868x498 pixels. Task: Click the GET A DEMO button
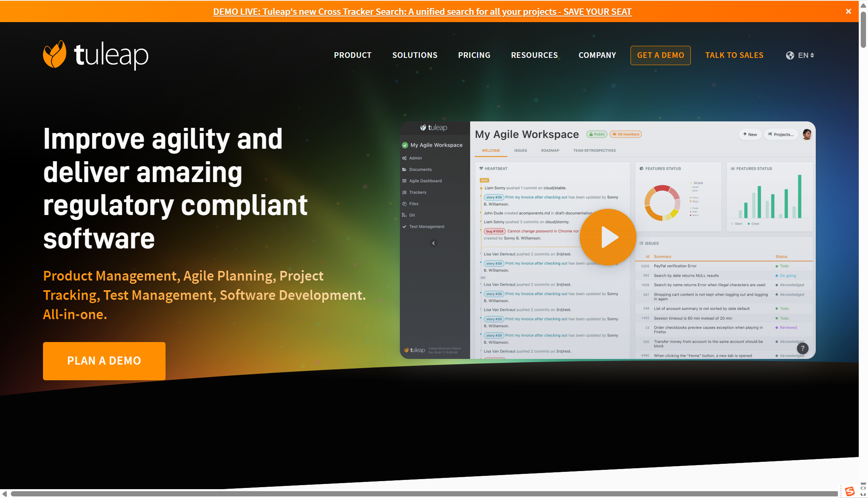(660, 55)
